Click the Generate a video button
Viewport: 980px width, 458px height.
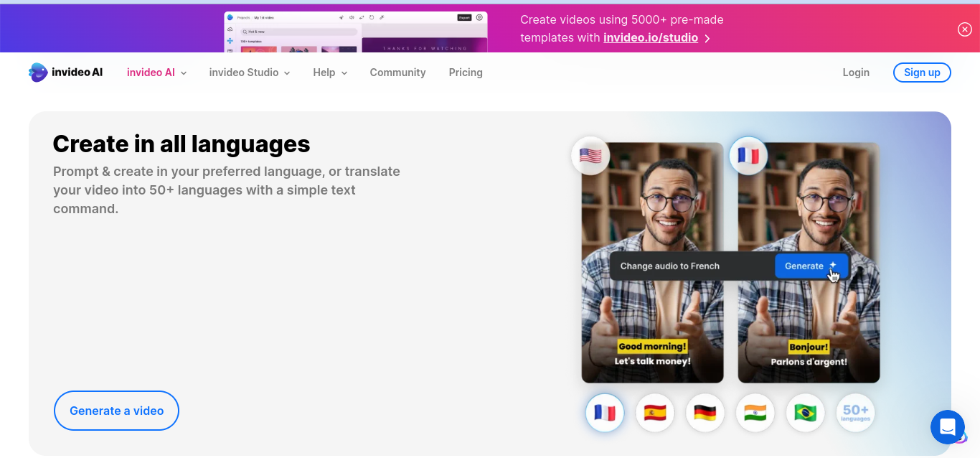click(116, 411)
